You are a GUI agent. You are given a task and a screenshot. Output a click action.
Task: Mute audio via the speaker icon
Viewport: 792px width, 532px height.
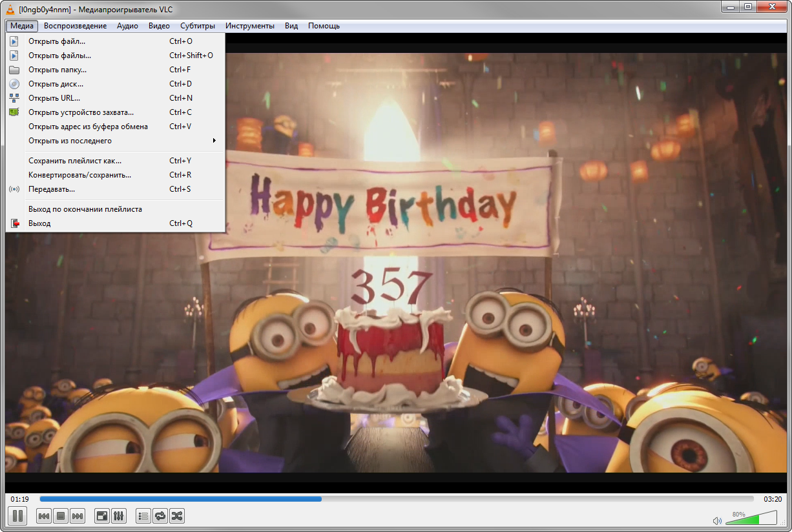(717, 520)
